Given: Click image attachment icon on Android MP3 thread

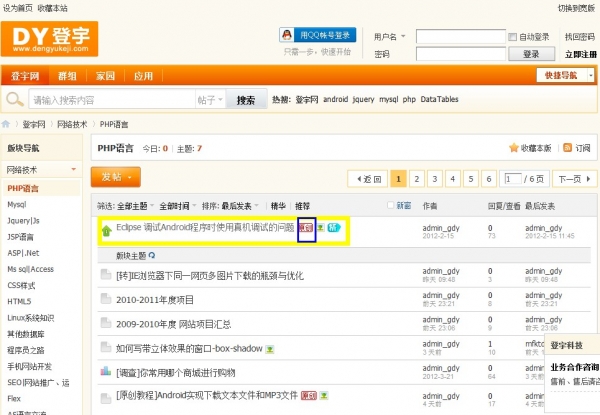Looking at the screenshot, I should click(324, 395).
